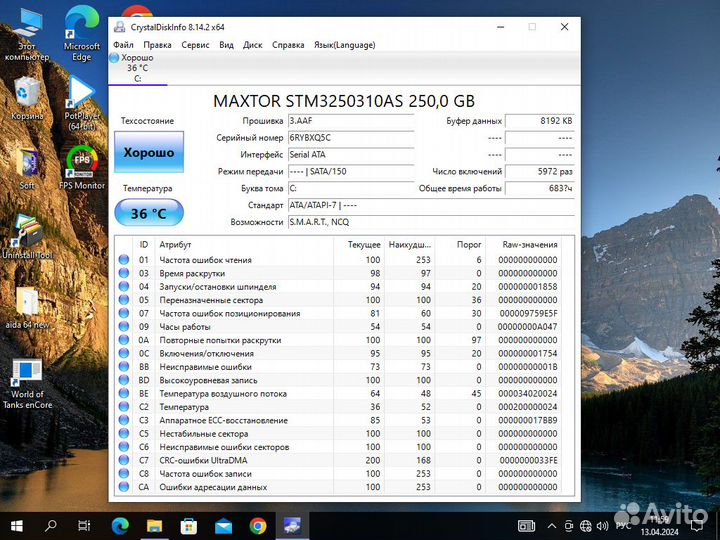The image size is (720, 540).
Task: Click the Хорошо health status button
Action: 149,152
